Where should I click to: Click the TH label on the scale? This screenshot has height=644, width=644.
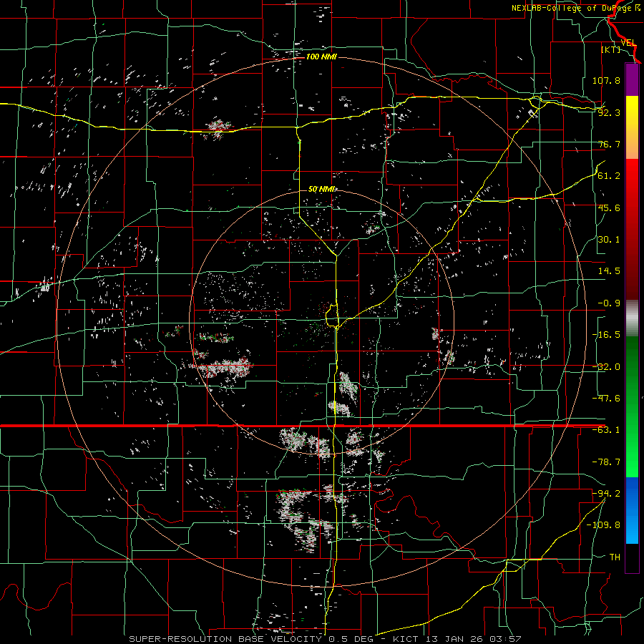pyautogui.click(x=615, y=557)
